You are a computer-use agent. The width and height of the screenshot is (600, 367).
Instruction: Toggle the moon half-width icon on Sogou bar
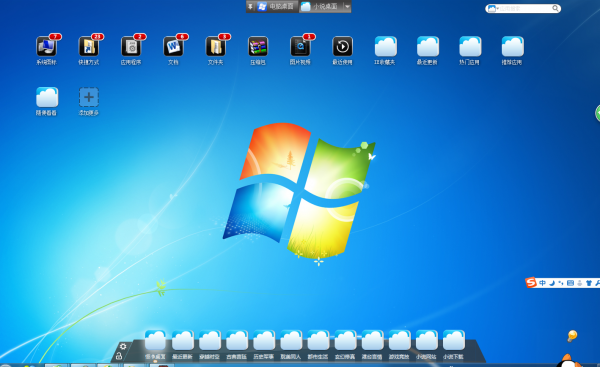(x=552, y=283)
